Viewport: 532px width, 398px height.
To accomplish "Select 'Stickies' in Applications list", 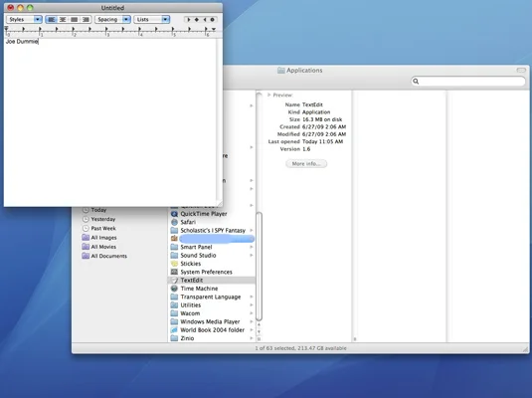I will coord(190,264).
